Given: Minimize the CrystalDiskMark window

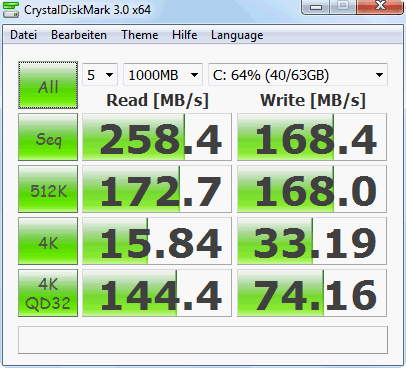Looking at the screenshot, I should [316, 7].
